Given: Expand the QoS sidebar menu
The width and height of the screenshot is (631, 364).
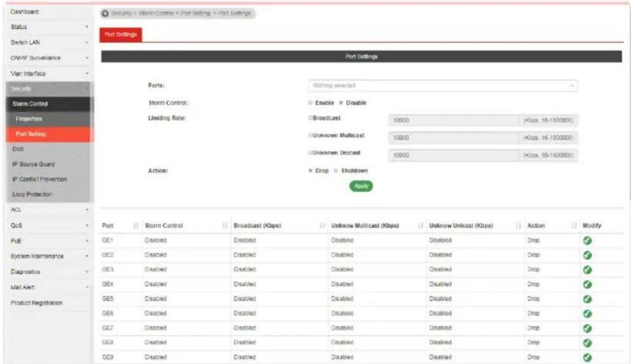Looking at the screenshot, I should 49,225.
